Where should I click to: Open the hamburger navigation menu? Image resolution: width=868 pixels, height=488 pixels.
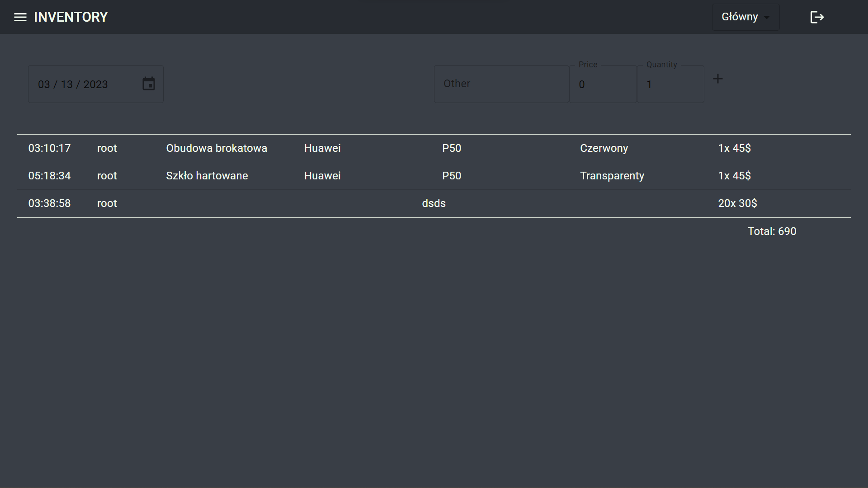[20, 17]
